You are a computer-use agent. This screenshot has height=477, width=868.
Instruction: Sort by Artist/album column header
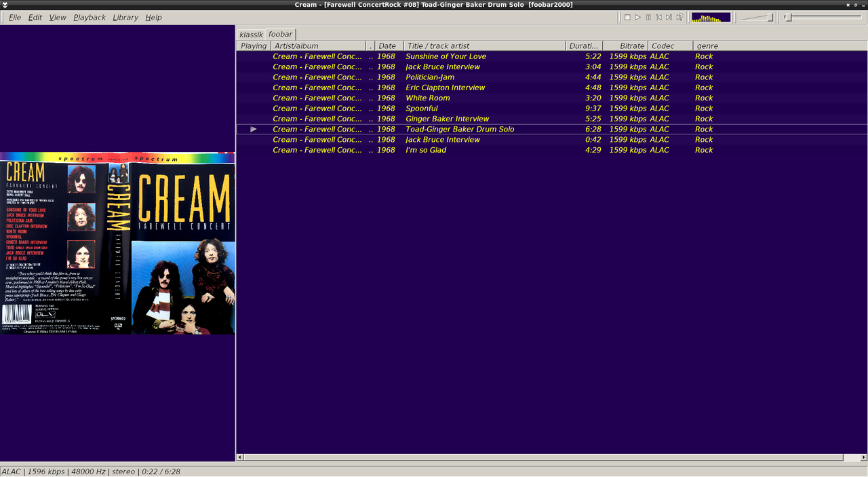pyautogui.click(x=318, y=45)
